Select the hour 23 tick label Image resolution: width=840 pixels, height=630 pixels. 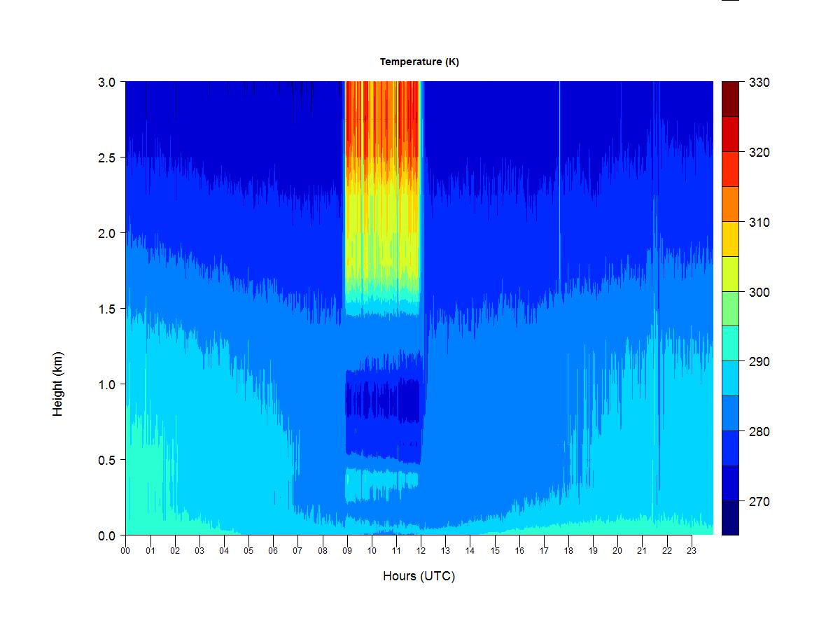pos(692,551)
